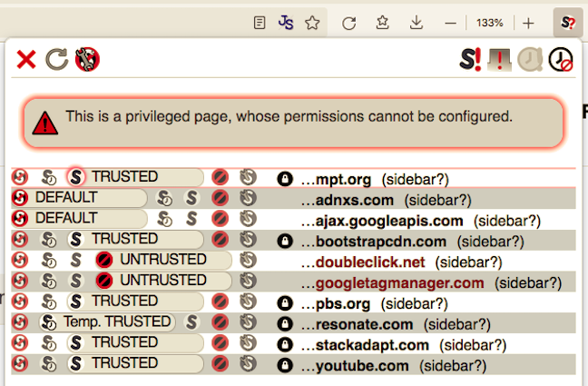Select UNTRUSTED preset for doubleclick.net

click(x=163, y=260)
